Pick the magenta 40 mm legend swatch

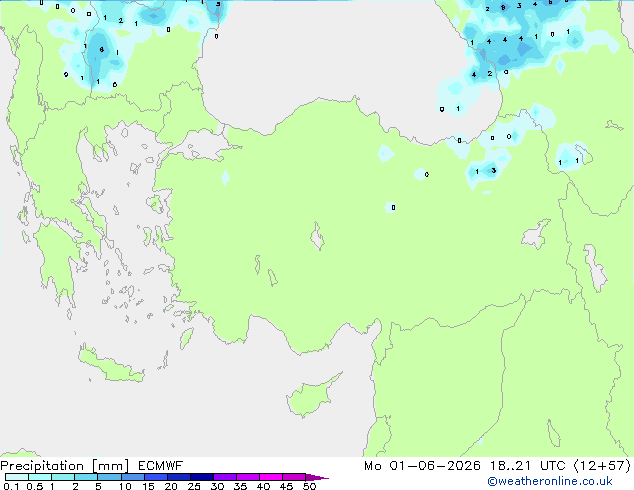[271, 477]
